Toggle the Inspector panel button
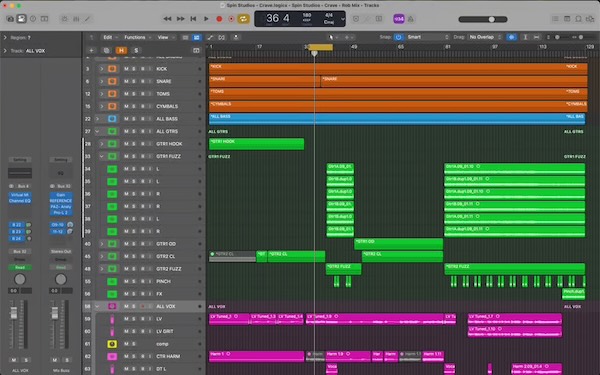Screen dimensions: 600x375 tap(21, 19)
